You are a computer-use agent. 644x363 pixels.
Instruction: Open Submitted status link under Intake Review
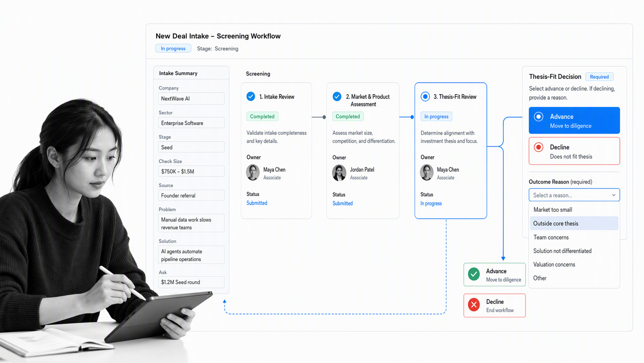257,203
